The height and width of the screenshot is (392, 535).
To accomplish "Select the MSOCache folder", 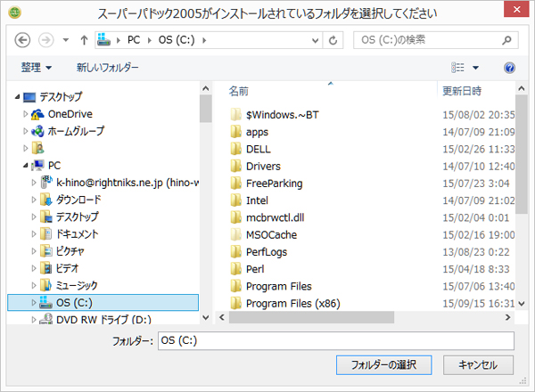I will [x=272, y=235].
